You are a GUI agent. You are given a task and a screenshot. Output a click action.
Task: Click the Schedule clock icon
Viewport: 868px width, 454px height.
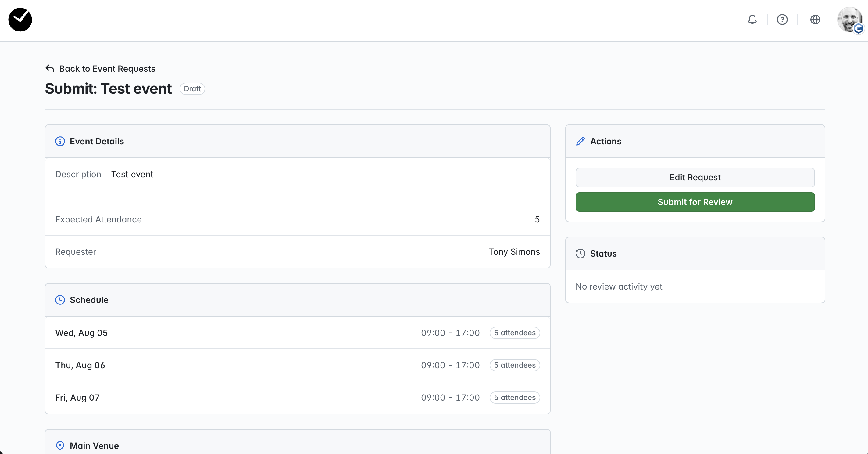(60, 300)
